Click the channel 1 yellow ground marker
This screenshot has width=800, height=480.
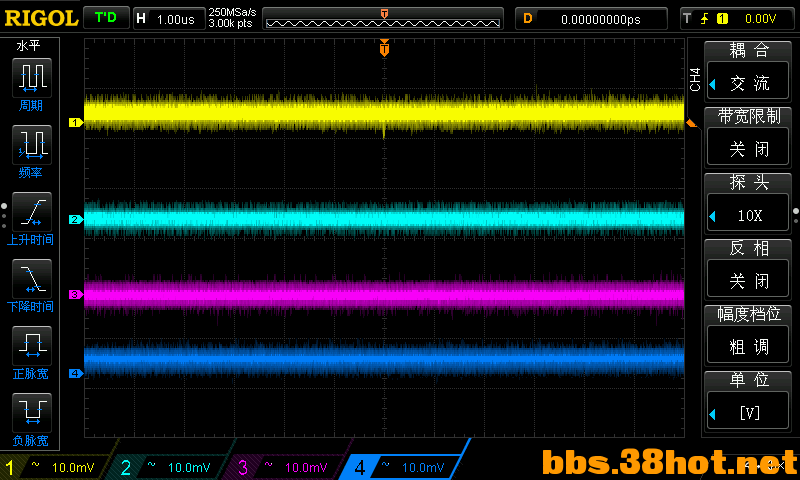(76, 122)
